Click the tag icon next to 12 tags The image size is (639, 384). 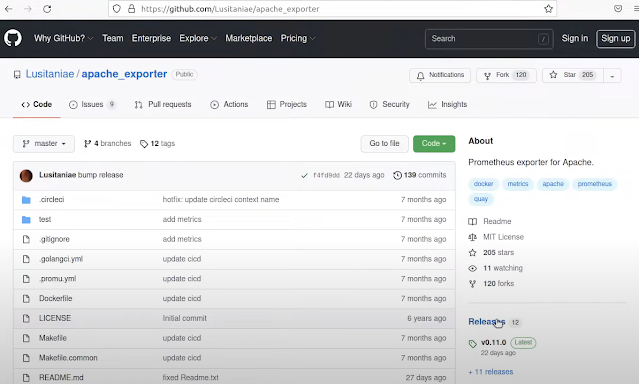click(x=144, y=144)
